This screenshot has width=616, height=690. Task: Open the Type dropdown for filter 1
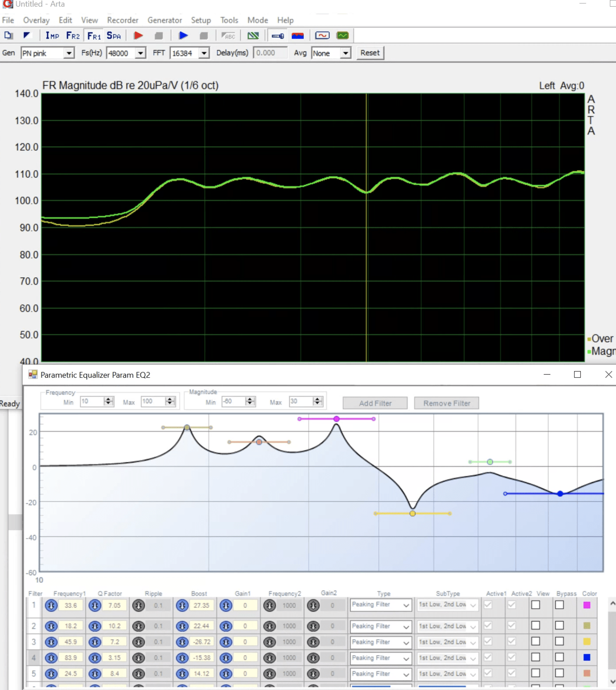pos(381,605)
